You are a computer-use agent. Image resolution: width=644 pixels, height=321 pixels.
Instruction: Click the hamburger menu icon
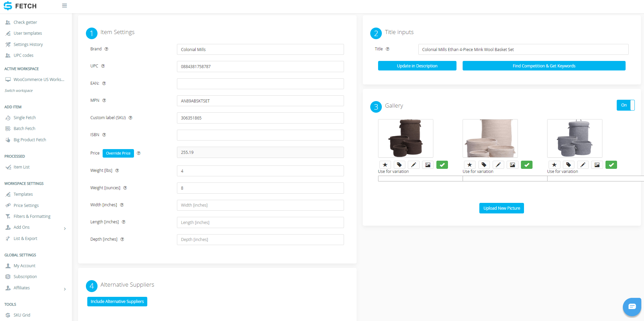tap(64, 6)
